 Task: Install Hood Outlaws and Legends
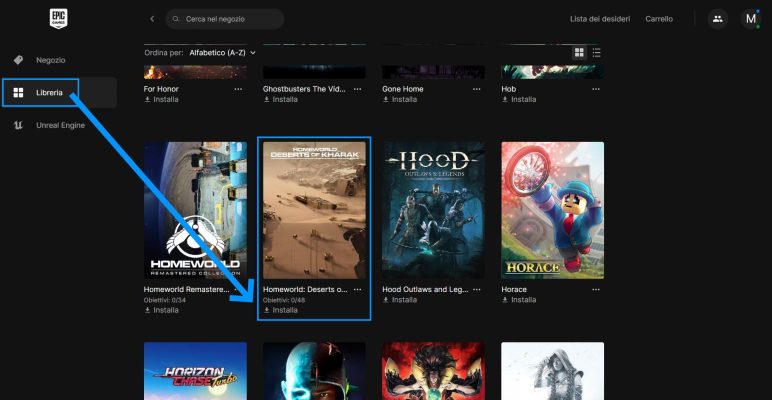coord(404,300)
